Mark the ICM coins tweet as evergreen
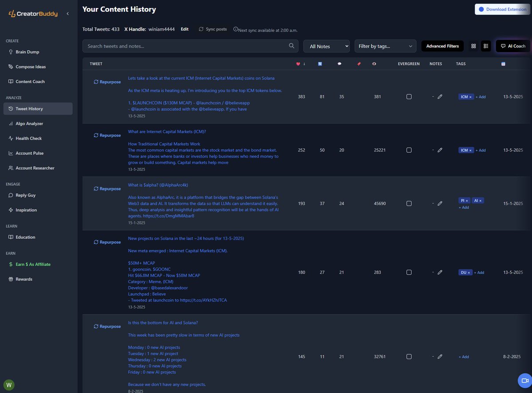Image resolution: width=532 pixels, height=393 pixels. (x=409, y=97)
